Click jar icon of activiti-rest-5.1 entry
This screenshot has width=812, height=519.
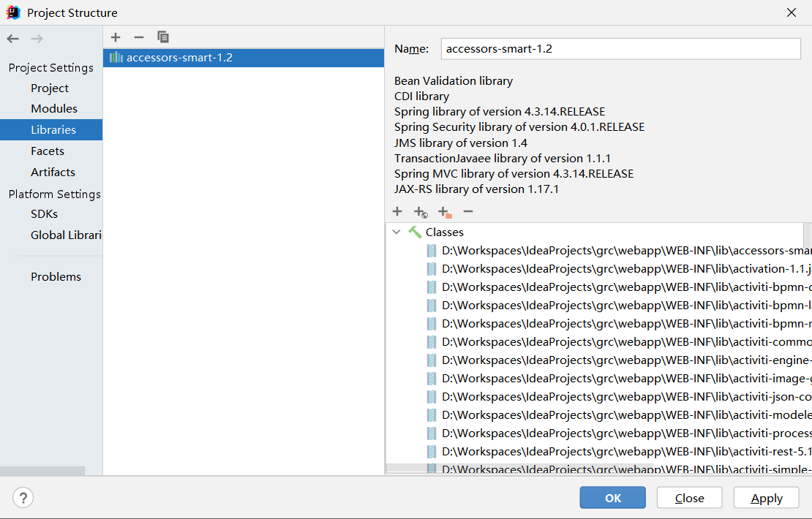[x=432, y=452]
